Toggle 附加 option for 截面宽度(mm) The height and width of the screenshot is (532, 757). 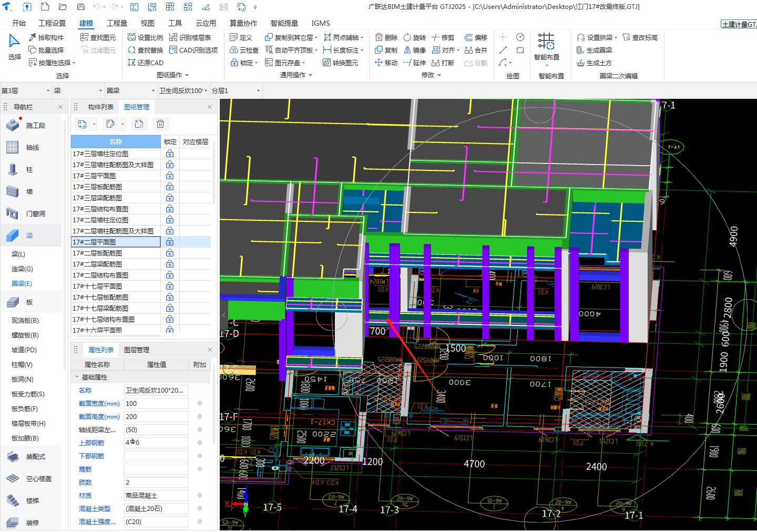pos(200,403)
